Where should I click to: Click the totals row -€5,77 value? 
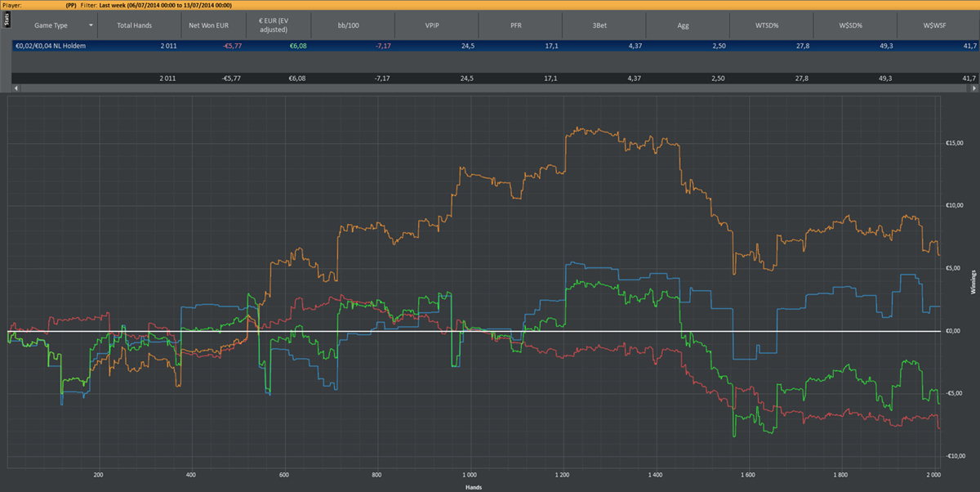tap(231, 78)
